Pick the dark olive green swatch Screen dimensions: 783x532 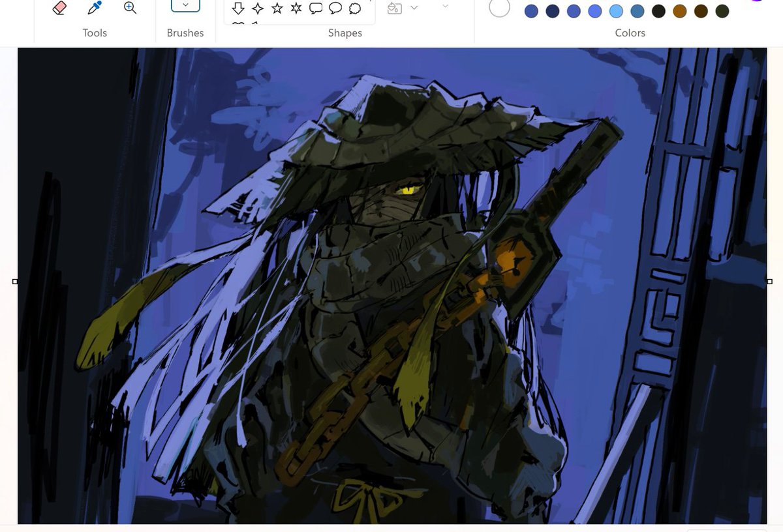[722, 11]
